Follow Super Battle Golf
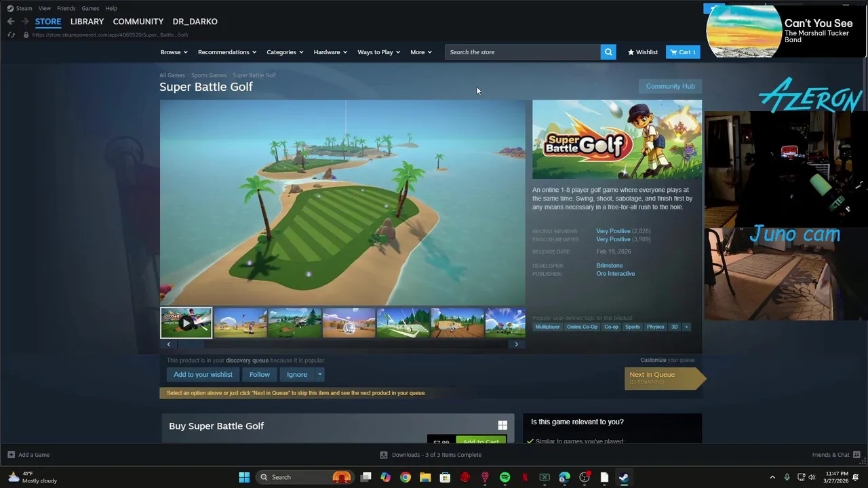Image resolution: width=868 pixels, height=488 pixels. (x=259, y=374)
